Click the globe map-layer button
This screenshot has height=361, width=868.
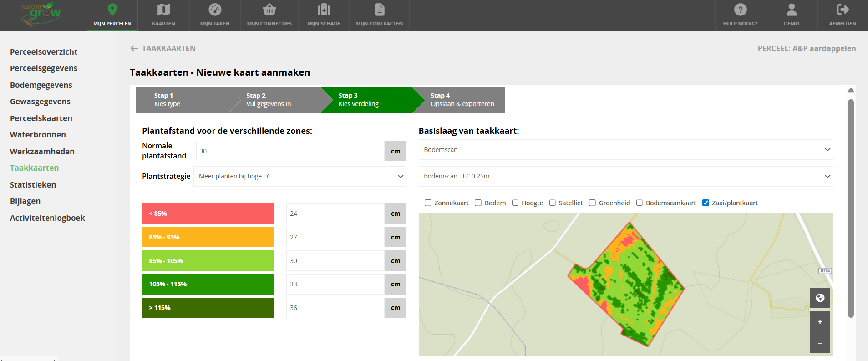pyautogui.click(x=820, y=298)
